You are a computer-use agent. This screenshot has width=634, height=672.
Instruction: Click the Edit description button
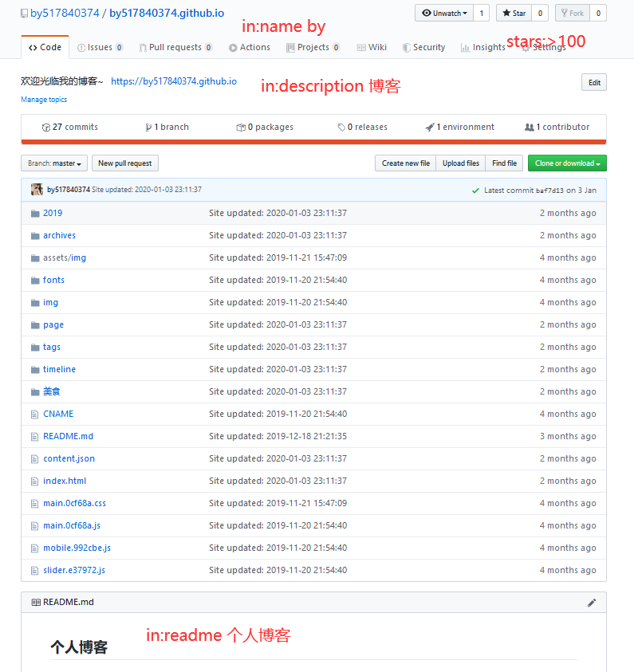click(594, 82)
